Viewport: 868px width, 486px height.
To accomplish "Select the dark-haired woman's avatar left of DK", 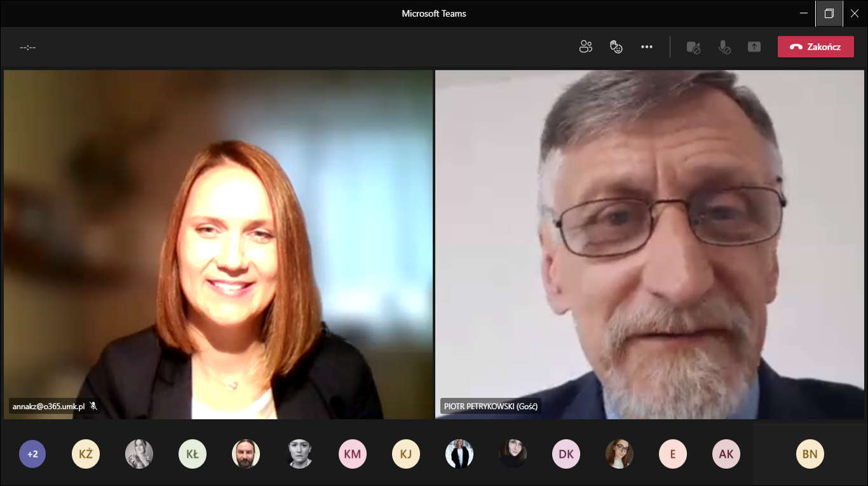I will tap(513, 454).
